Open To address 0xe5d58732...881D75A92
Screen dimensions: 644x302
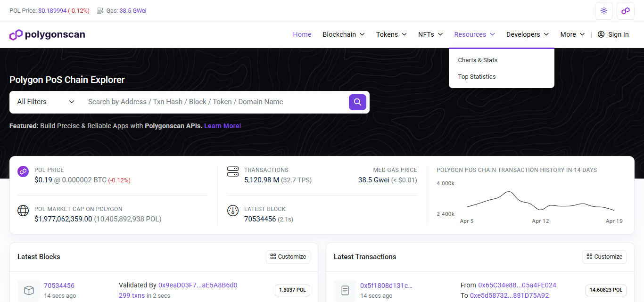510,295
